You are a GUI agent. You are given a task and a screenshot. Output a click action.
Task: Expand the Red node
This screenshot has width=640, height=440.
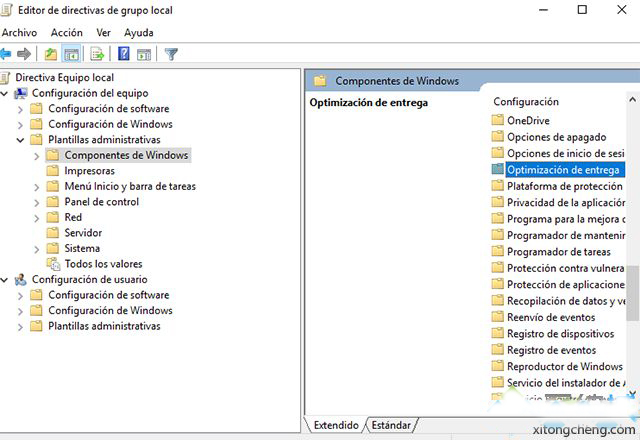(37, 218)
